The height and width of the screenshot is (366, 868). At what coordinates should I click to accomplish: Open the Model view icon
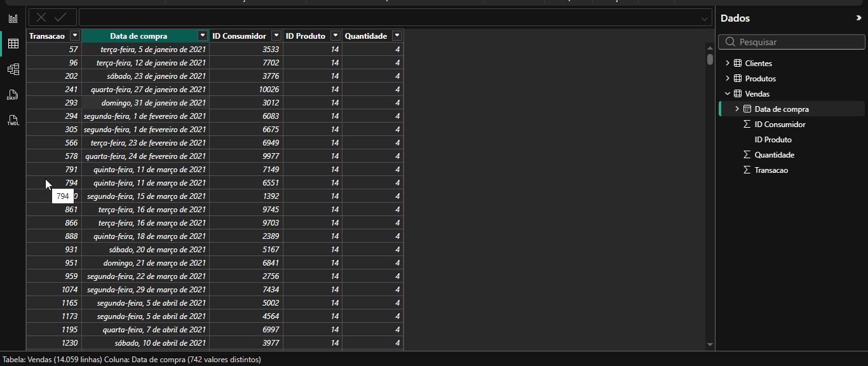(x=13, y=69)
